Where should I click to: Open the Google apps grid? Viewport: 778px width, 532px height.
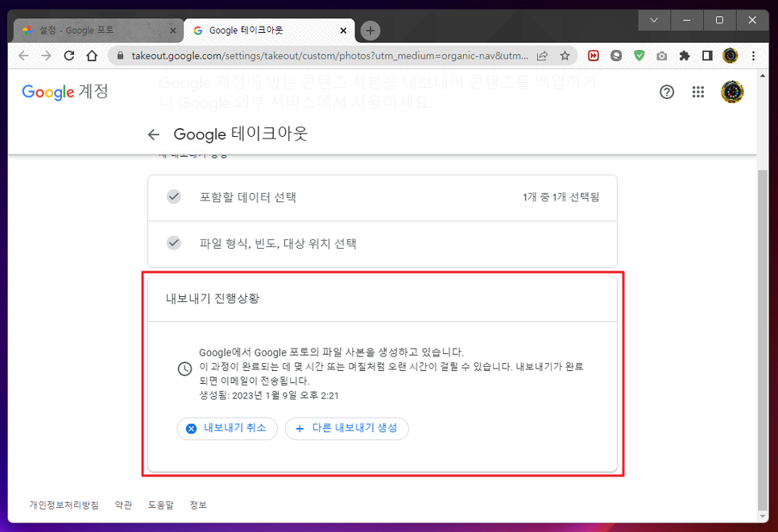698,92
